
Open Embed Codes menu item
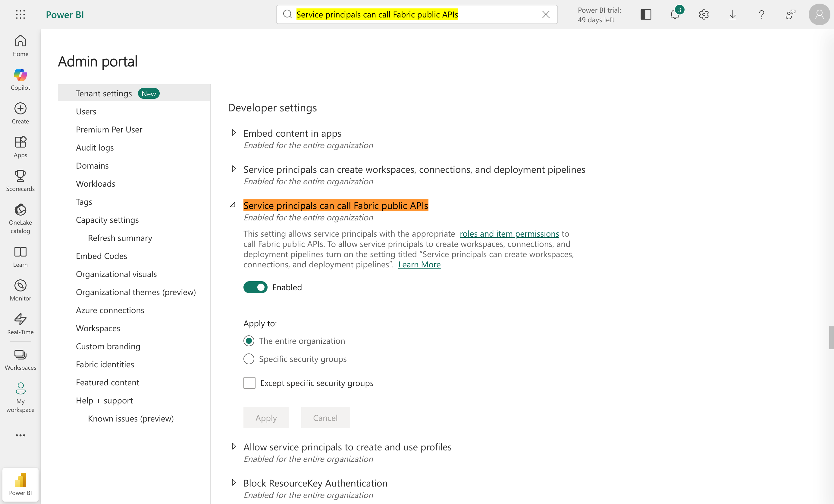tap(102, 256)
